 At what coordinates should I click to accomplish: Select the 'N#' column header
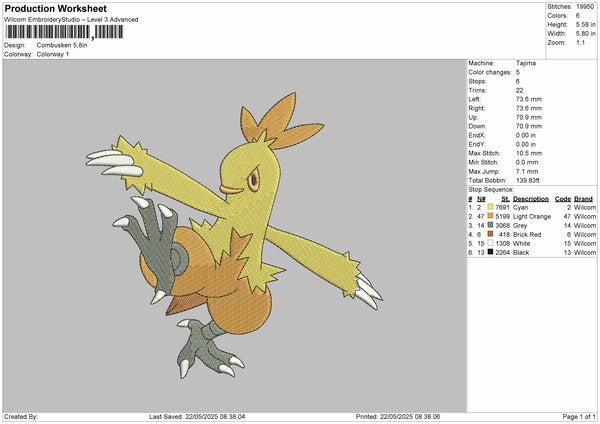point(481,199)
